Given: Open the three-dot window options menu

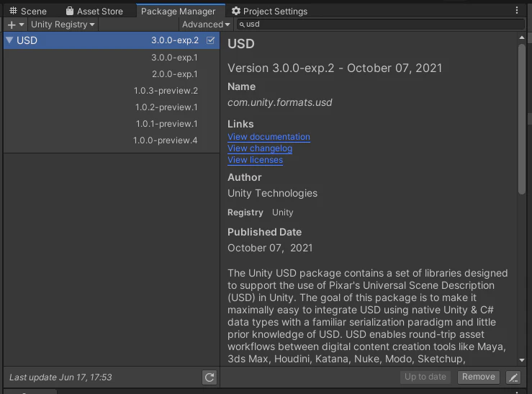Looking at the screenshot, I should click(x=517, y=11).
